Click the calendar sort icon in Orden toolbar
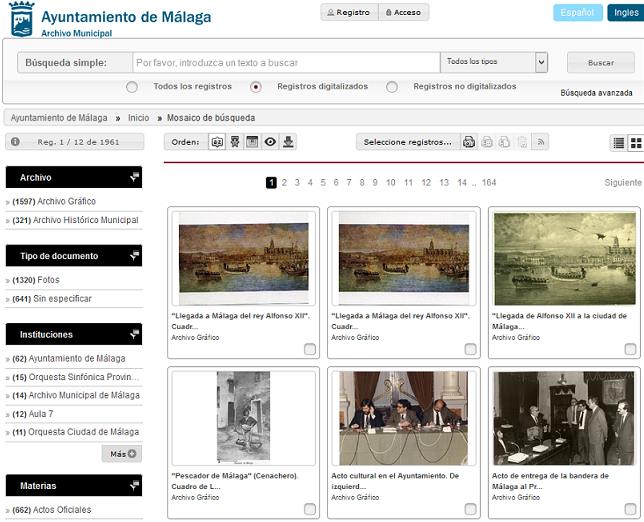 [x=252, y=142]
